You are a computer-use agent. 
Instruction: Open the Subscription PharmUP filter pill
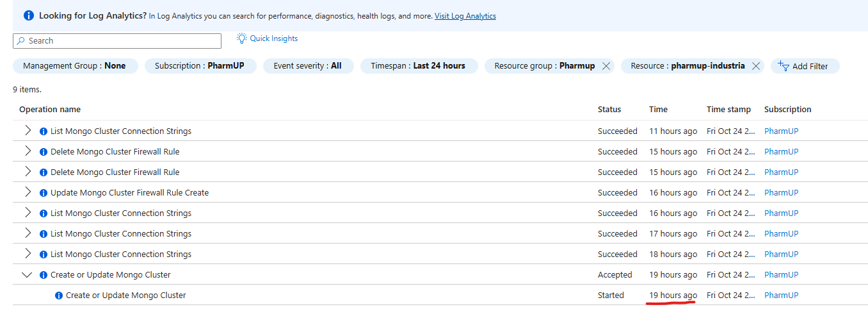(x=199, y=66)
